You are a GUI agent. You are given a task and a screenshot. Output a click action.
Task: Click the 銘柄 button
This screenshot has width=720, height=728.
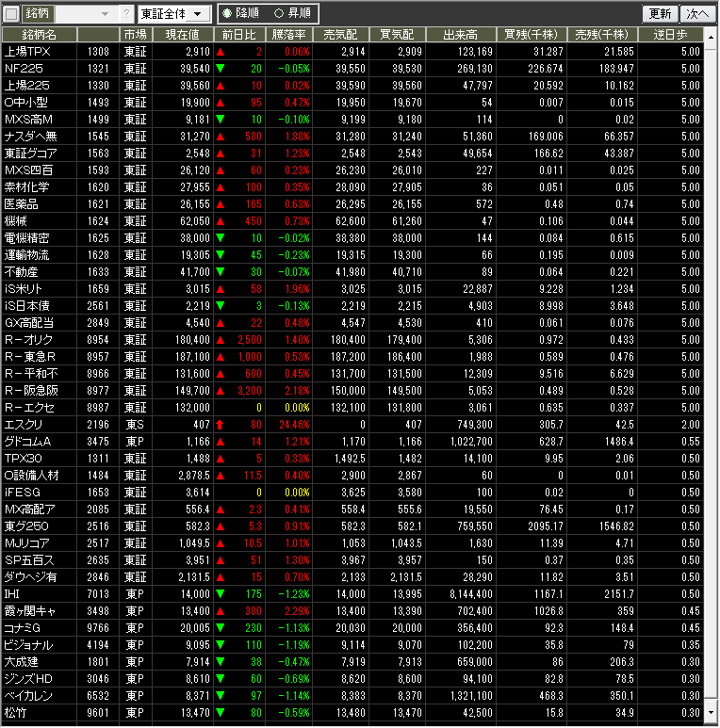(x=38, y=14)
